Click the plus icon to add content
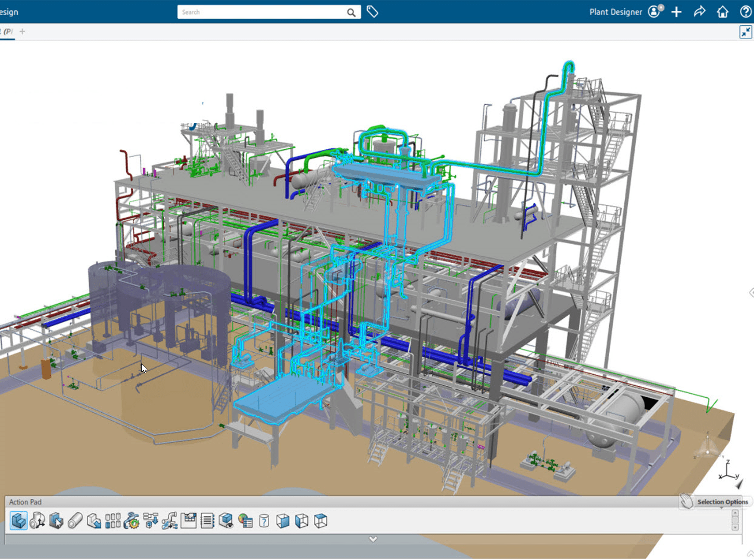Screen dimensions: 754x560 [x=676, y=11]
